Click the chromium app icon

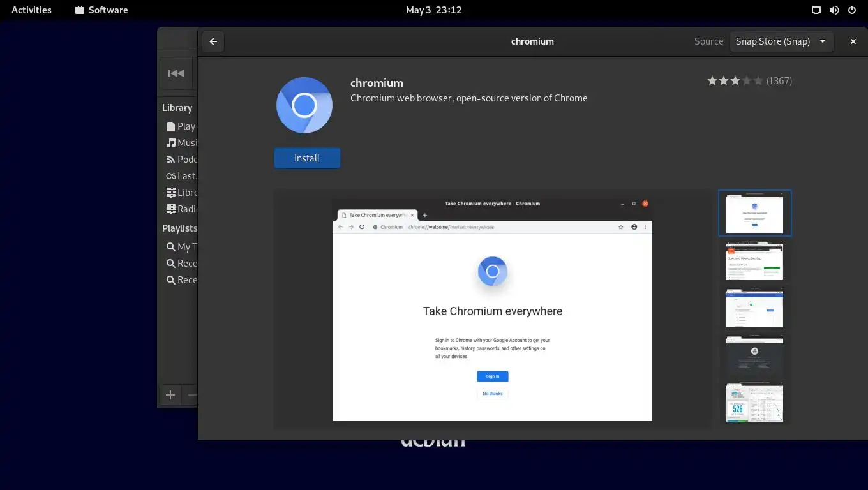[304, 105]
